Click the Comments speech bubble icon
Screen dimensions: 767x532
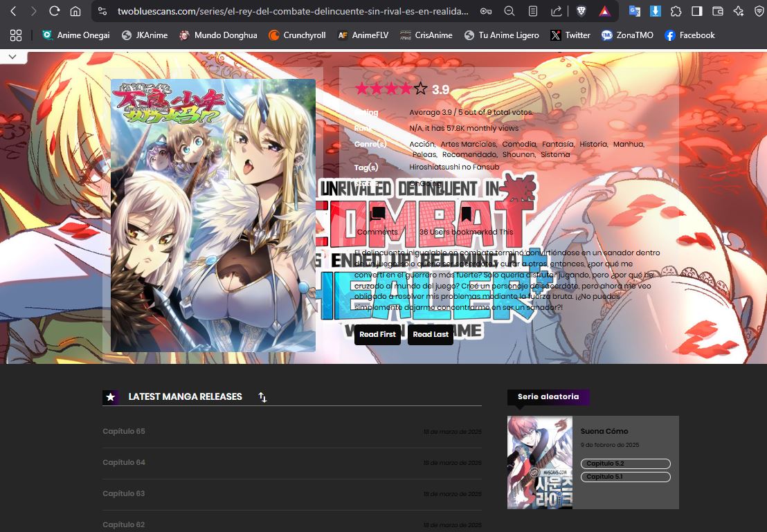(378, 214)
